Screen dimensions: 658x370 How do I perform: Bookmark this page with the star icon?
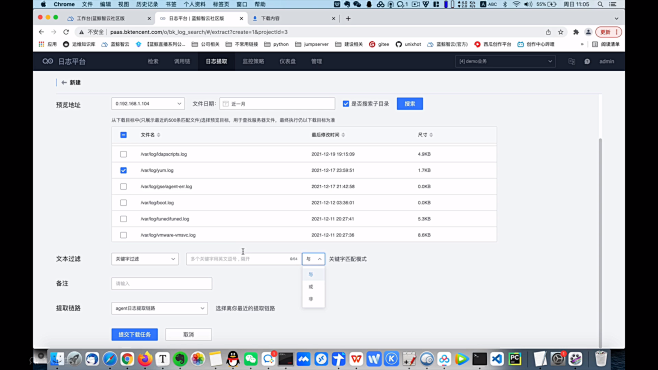tap(561, 32)
